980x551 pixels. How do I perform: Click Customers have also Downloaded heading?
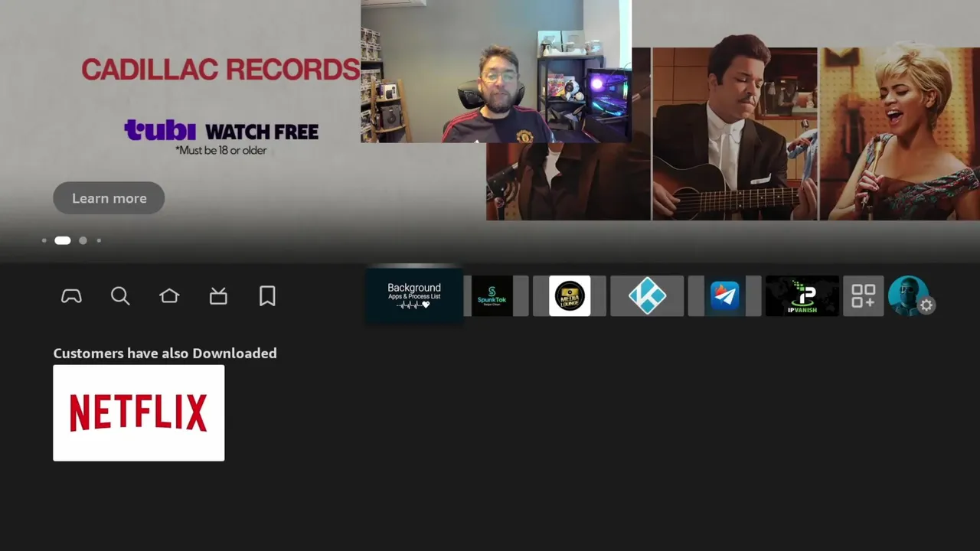click(165, 354)
